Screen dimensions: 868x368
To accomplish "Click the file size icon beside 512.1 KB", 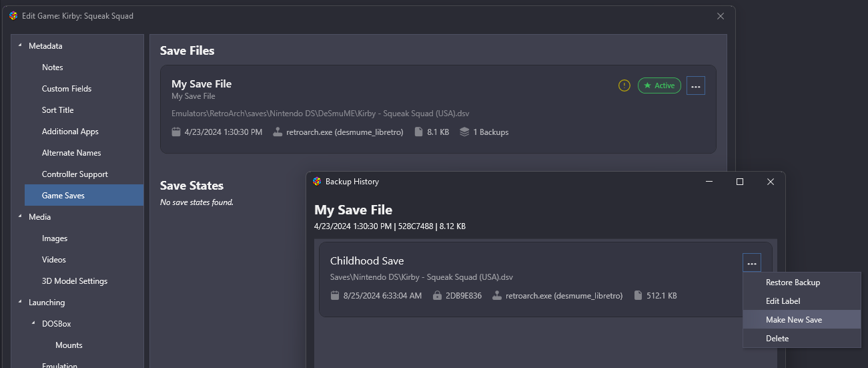I will [638, 295].
